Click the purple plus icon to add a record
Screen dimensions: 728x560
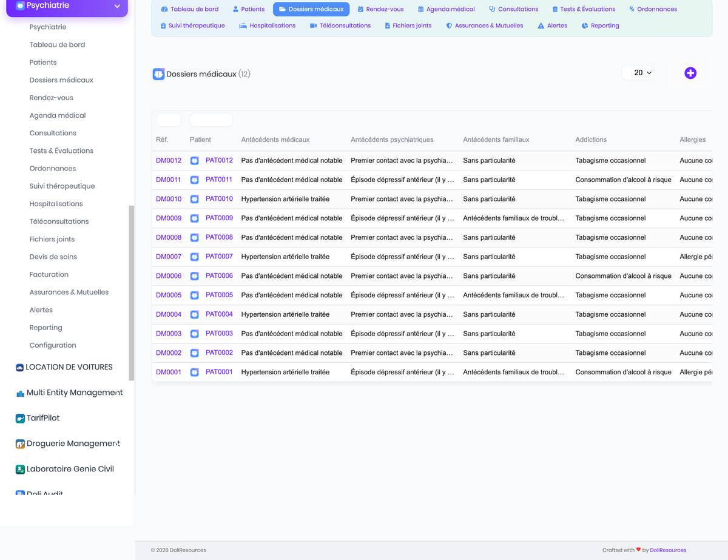(690, 73)
